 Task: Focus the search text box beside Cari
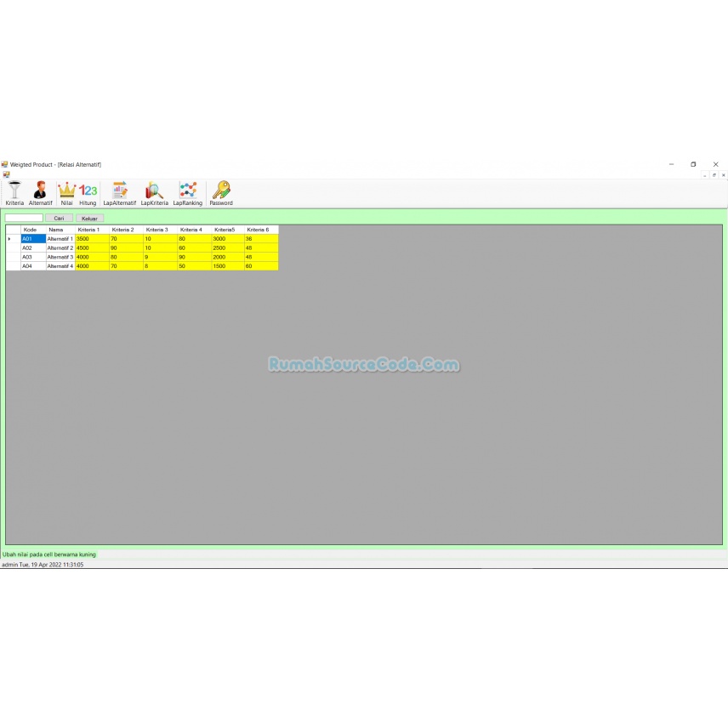click(24, 219)
